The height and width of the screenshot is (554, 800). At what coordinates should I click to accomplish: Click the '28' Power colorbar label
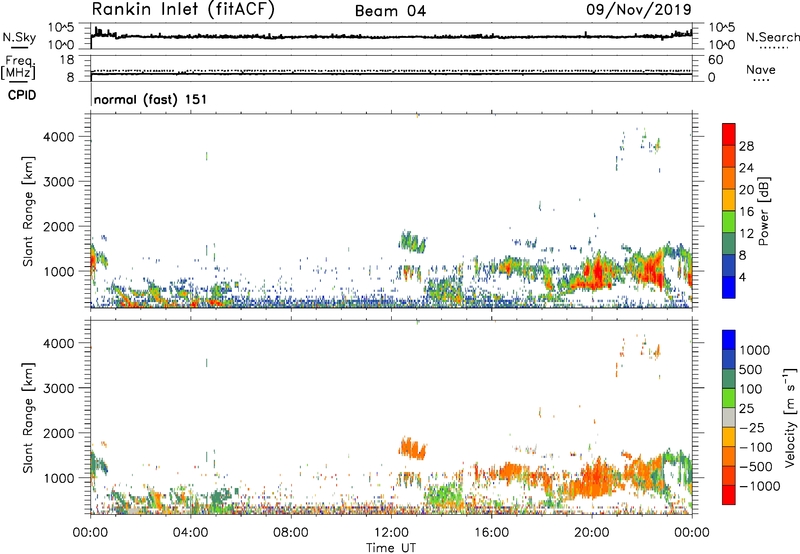746,146
